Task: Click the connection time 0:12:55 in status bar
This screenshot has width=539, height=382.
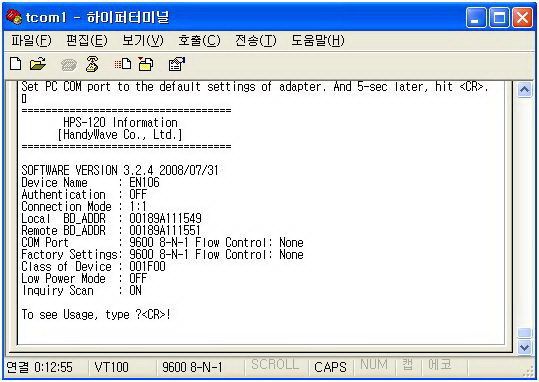Action: click(x=53, y=367)
